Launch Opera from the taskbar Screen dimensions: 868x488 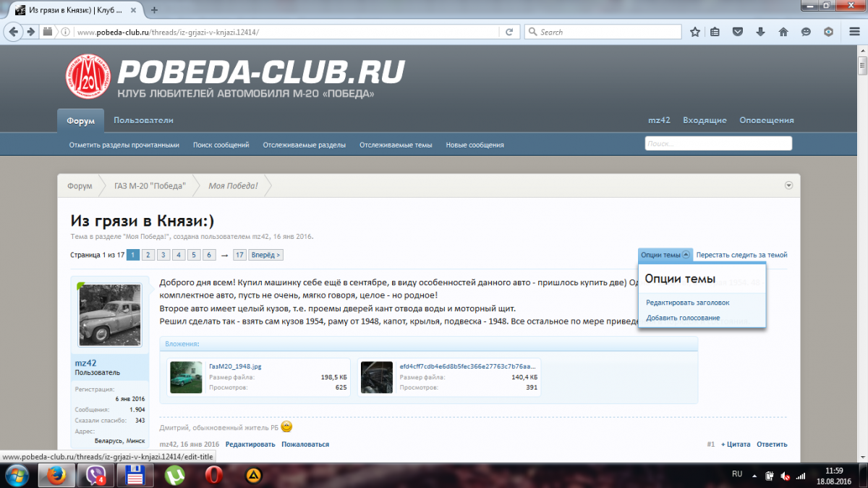[213, 475]
